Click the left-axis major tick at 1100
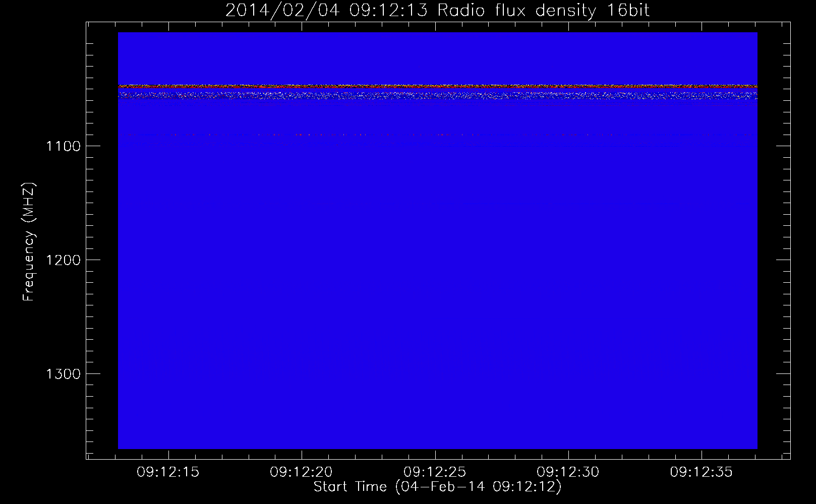The width and height of the screenshot is (816, 504). (x=93, y=146)
